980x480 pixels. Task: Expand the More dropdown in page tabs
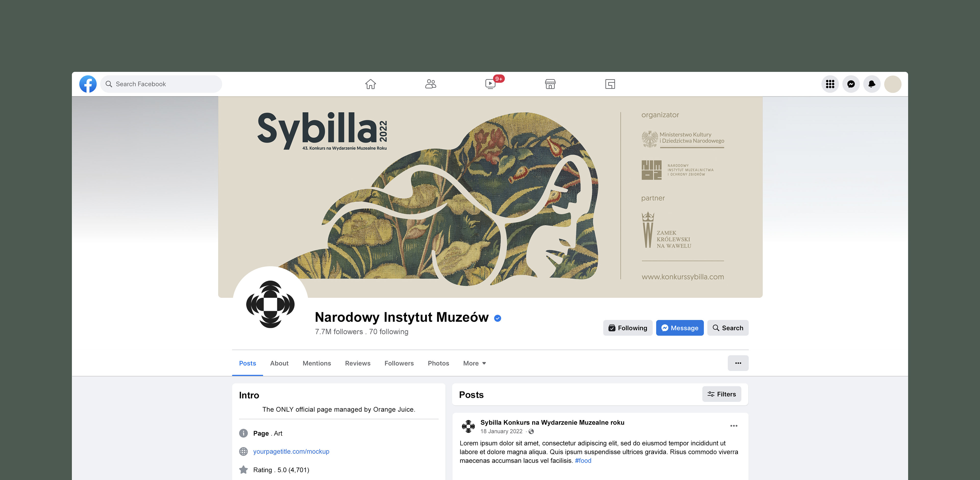(474, 363)
